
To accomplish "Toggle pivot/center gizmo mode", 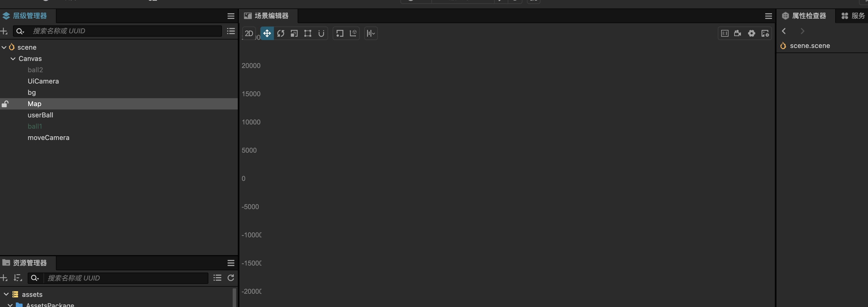I will tap(340, 33).
